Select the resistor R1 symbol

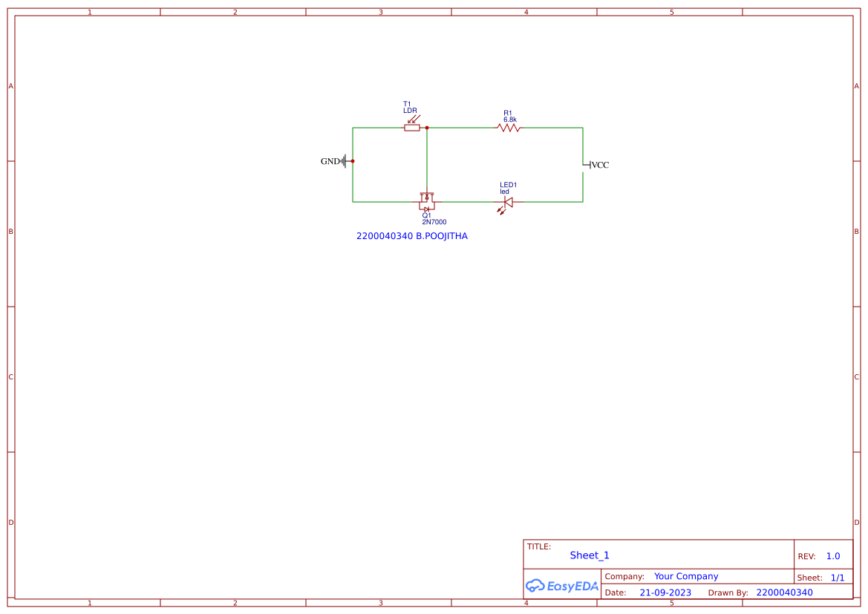coord(507,128)
